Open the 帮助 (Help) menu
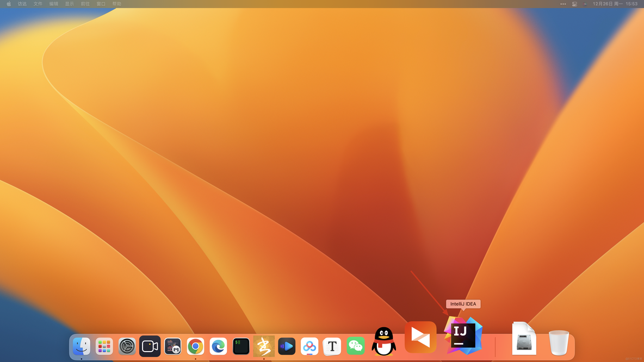 pos(116,4)
